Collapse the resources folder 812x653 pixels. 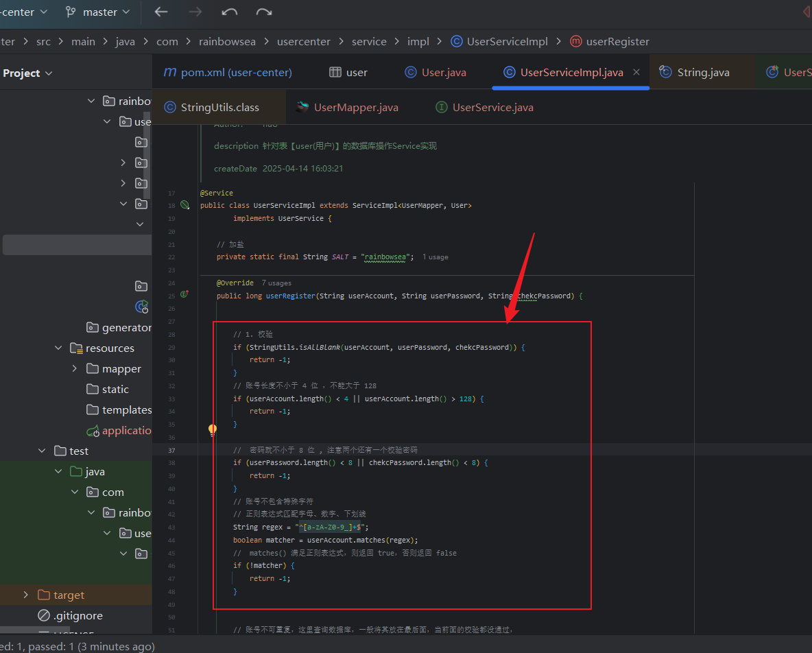pyautogui.click(x=59, y=348)
